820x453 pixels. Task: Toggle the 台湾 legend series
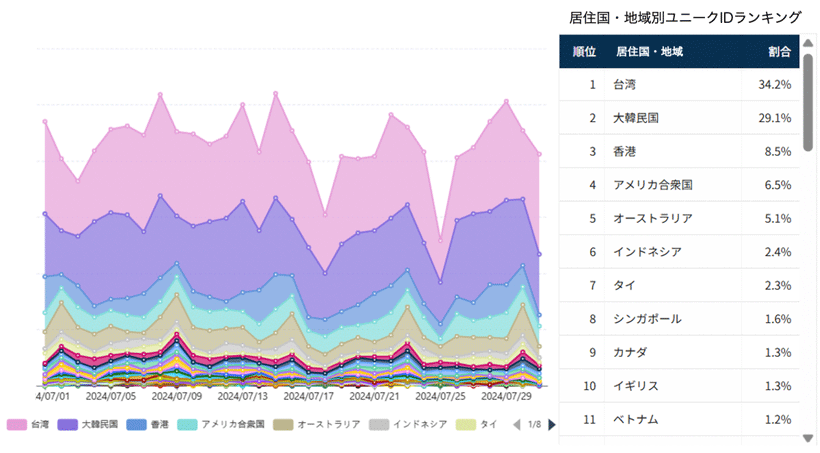coord(28,424)
